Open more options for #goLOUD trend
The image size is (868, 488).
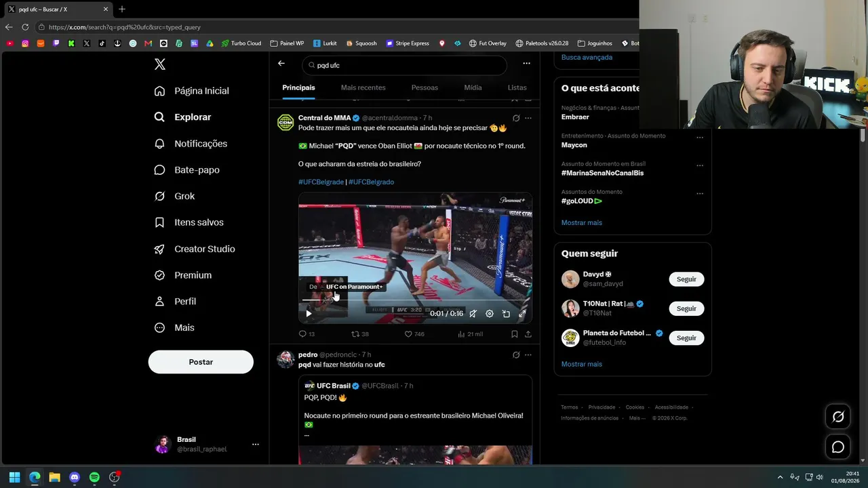tap(700, 193)
